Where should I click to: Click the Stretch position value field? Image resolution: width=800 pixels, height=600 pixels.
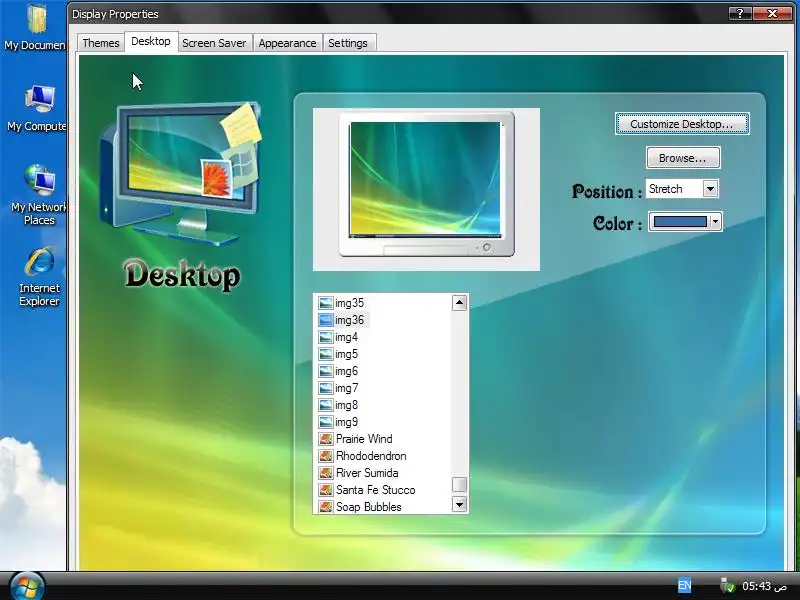[674, 189]
